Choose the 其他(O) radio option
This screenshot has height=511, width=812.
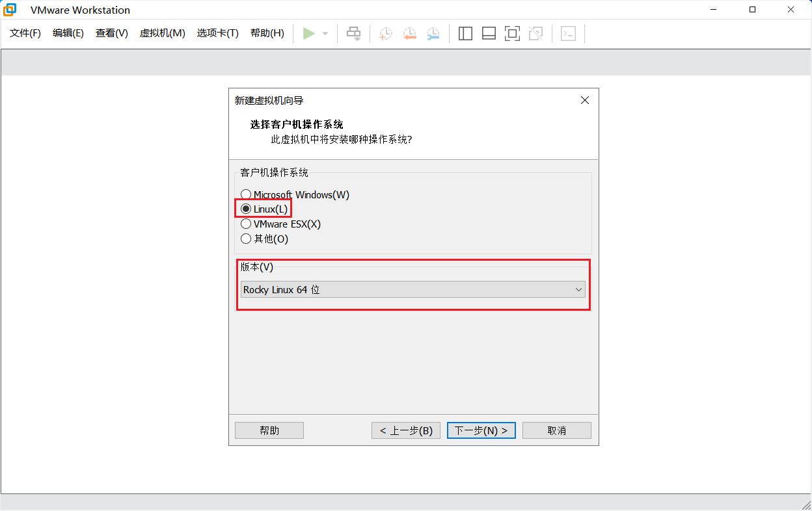point(246,239)
